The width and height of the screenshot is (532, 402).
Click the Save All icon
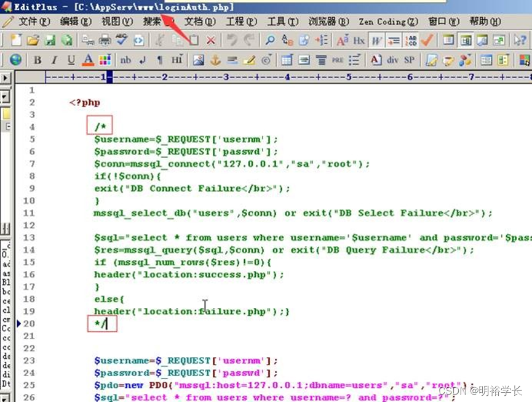tap(67, 41)
